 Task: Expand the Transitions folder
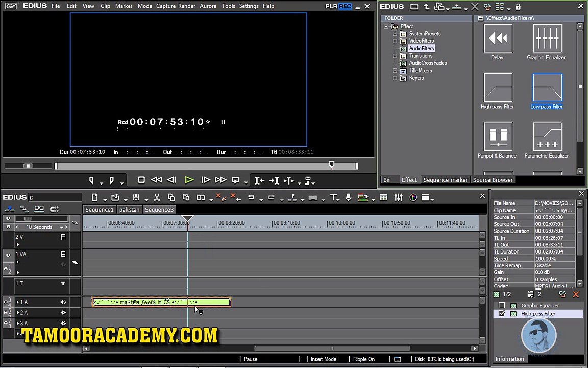pos(395,56)
